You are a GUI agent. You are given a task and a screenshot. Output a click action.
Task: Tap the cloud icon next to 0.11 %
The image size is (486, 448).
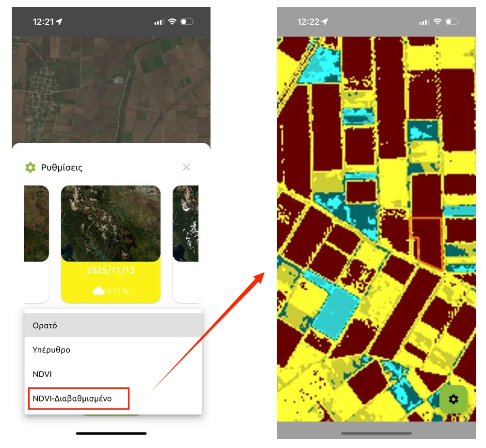tap(98, 291)
